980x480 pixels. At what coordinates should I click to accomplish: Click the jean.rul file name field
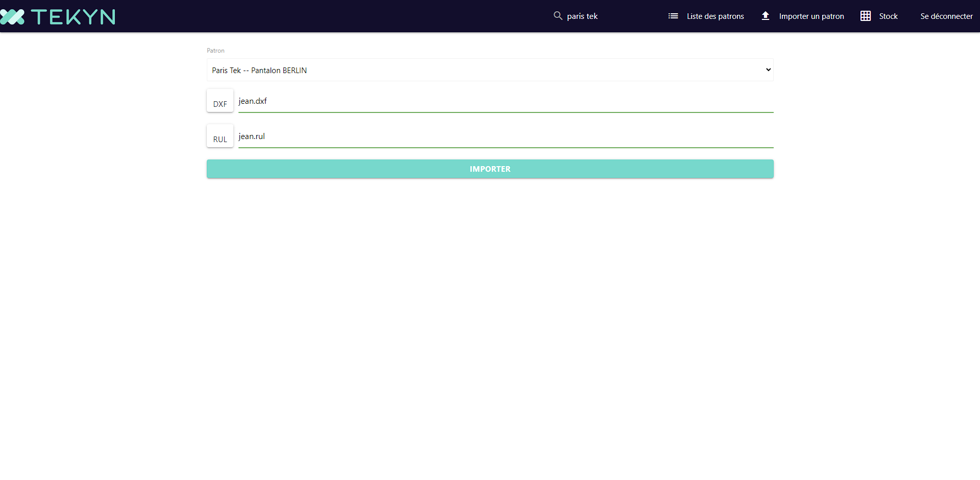coord(506,136)
